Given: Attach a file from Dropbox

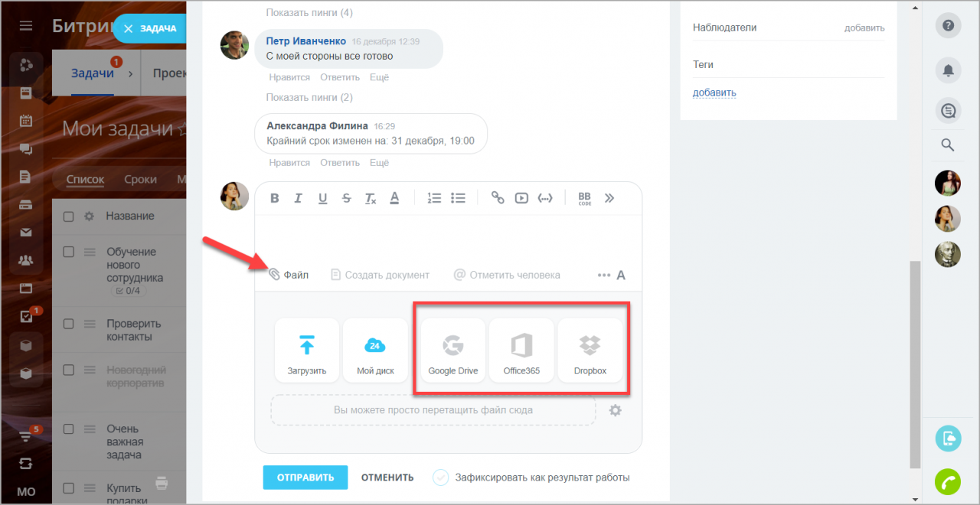Looking at the screenshot, I should pos(590,350).
